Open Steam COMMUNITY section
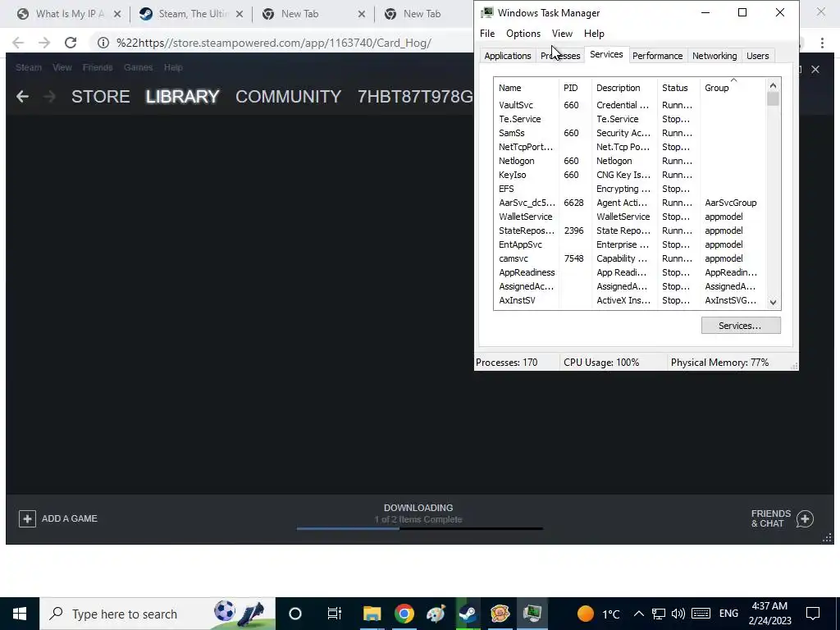840x630 pixels. [288, 97]
